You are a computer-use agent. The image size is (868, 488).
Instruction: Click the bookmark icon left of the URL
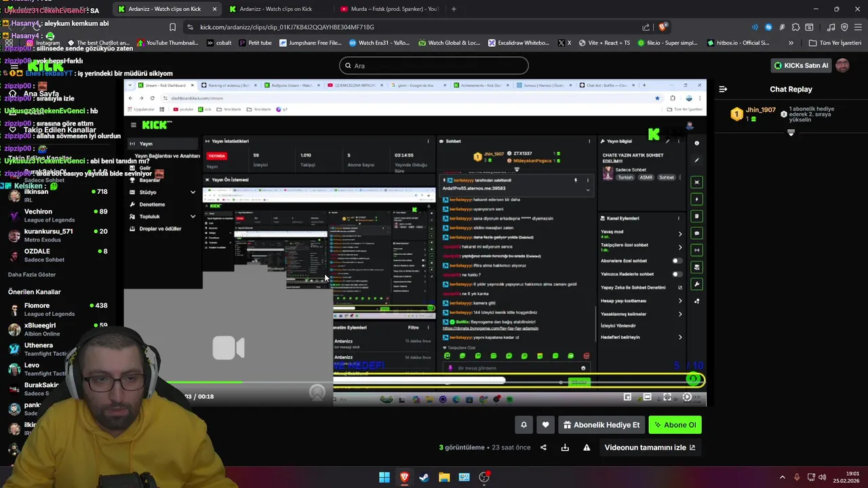coord(172,27)
